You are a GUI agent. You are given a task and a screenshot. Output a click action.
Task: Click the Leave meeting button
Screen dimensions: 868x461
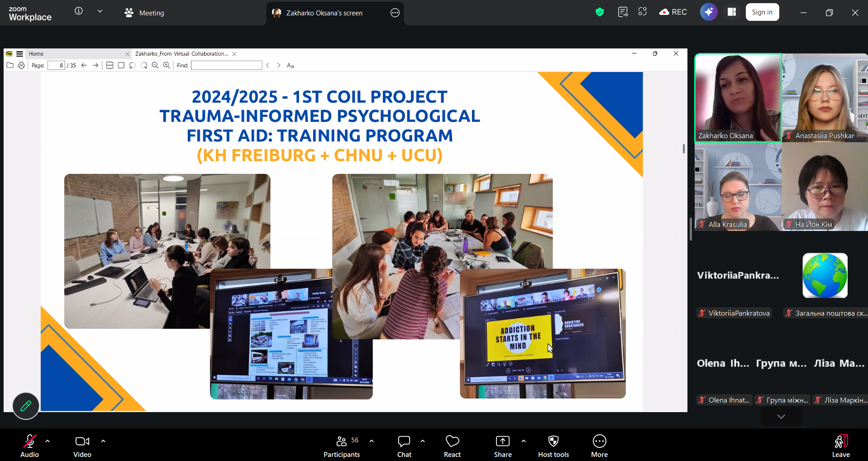[x=841, y=447]
